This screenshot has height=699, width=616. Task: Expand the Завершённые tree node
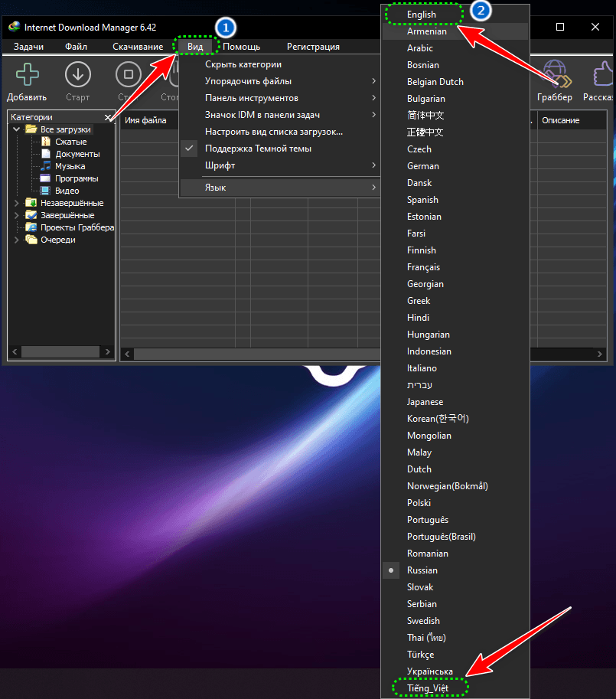click(17, 215)
